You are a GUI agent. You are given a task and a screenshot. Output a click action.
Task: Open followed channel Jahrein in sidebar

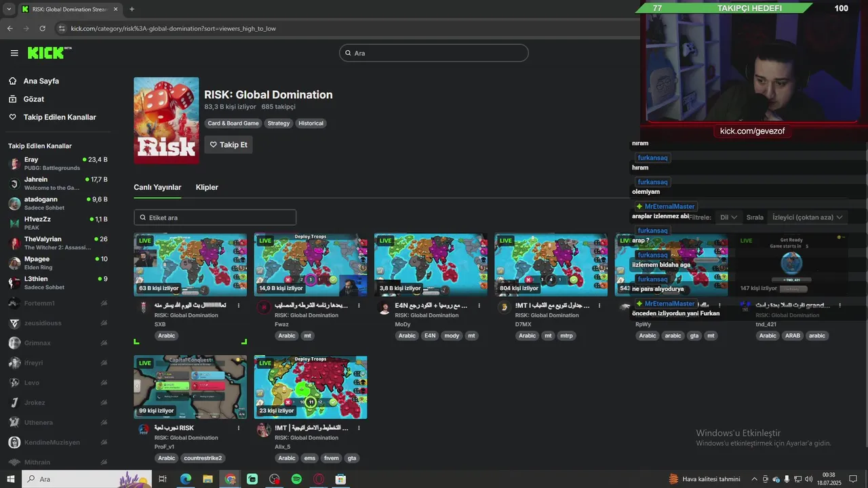[x=58, y=184]
